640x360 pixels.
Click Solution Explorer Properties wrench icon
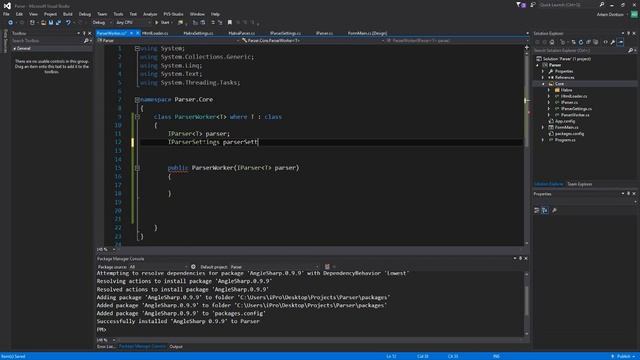[x=613, y=42]
